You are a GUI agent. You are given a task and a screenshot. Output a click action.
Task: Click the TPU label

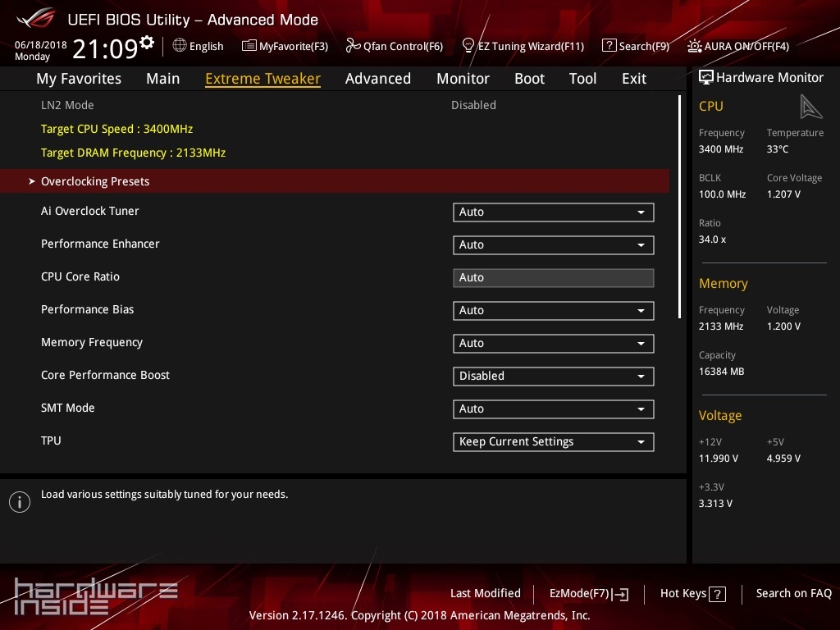pos(51,441)
